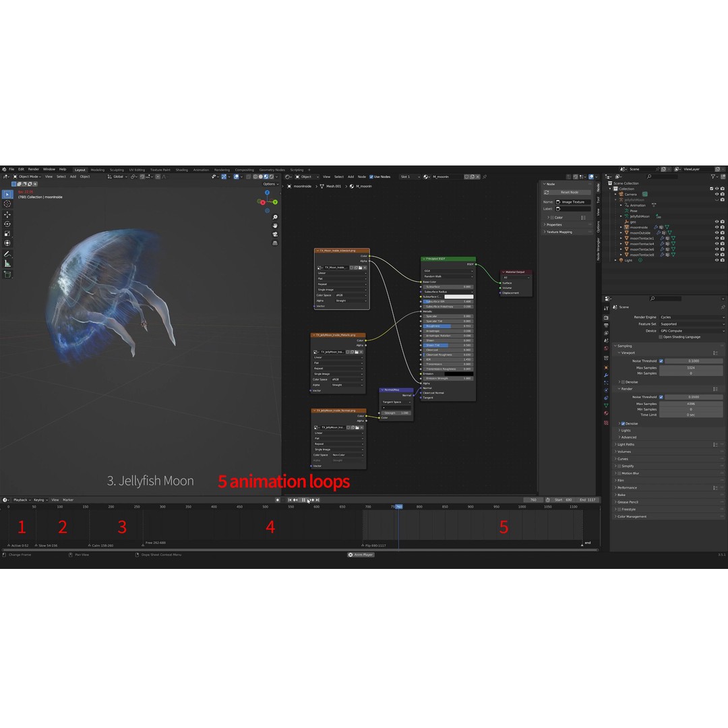
Task: Open the File menu
Action: [x=11, y=169]
